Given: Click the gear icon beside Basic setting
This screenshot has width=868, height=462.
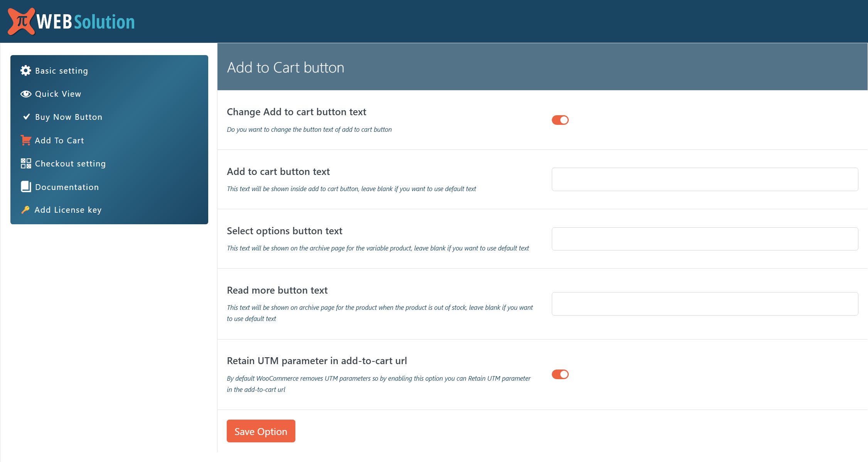Looking at the screenshot, I should point(26,71).
